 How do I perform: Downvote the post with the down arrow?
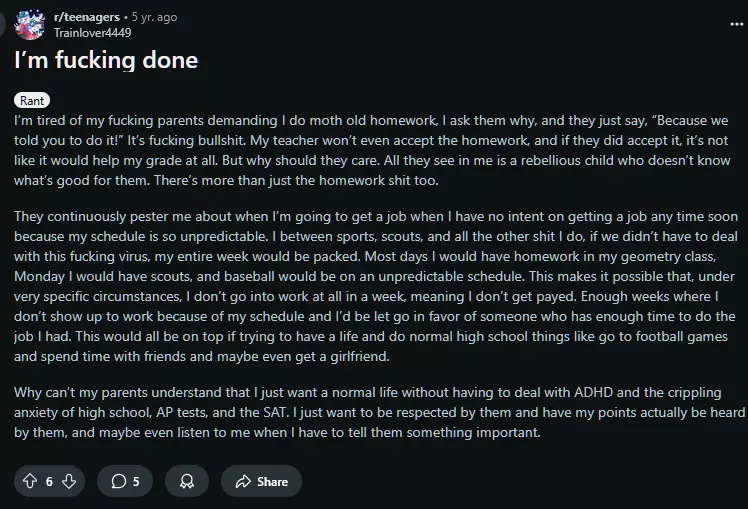(69, 481)
